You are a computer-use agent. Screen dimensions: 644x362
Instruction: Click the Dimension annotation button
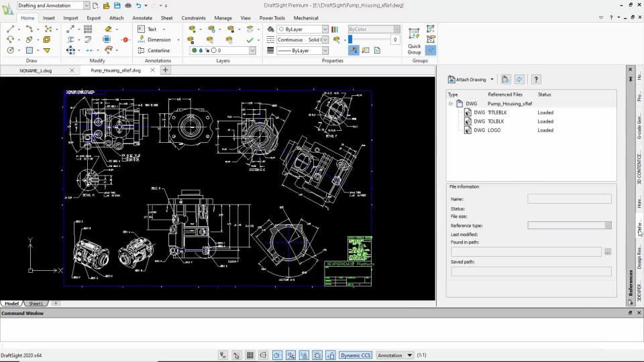155,40
